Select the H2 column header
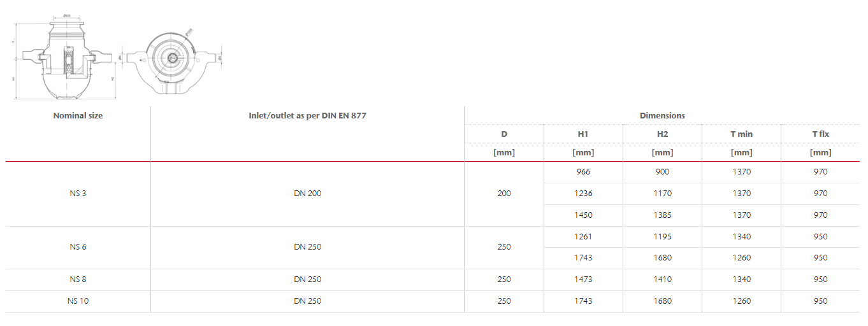The image size is (868, 326). (662, 134)
